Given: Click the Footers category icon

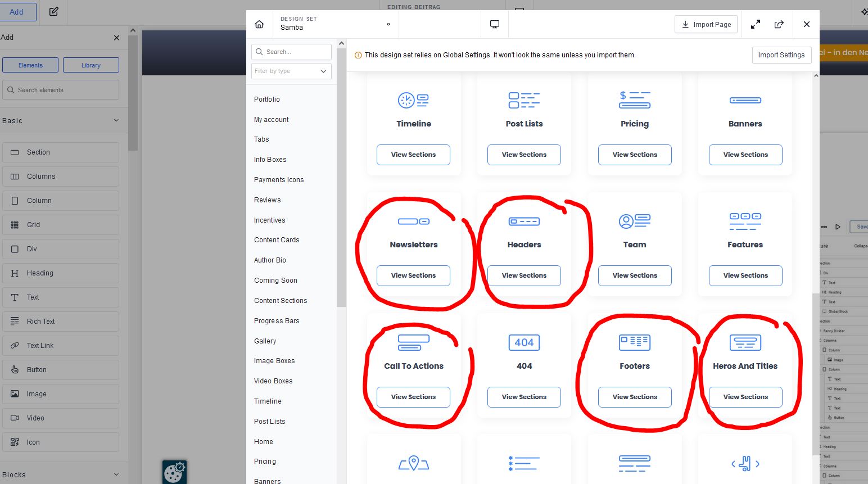Looking at the screenshot, I should (x=635, y=342).
